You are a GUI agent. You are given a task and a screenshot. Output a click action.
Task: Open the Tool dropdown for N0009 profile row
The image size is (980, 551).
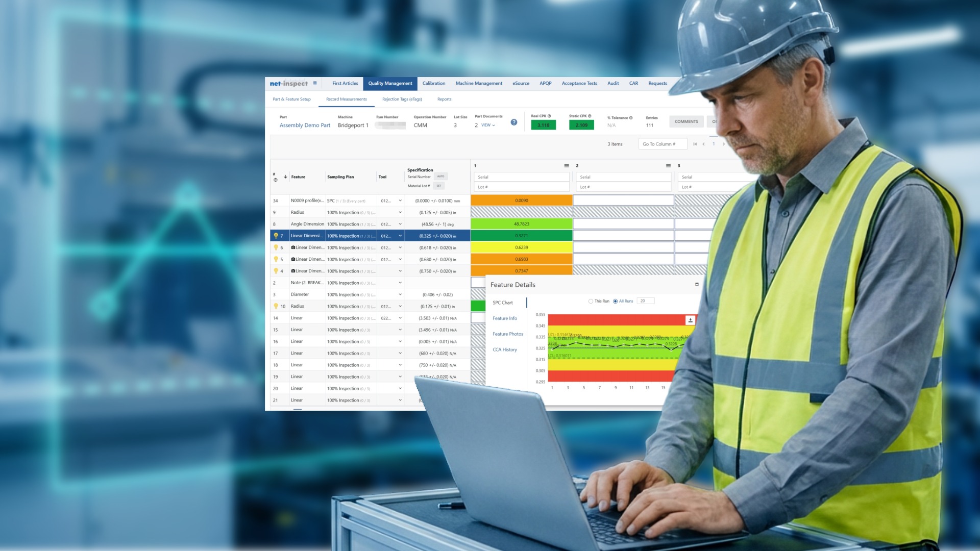click(400, 201)
